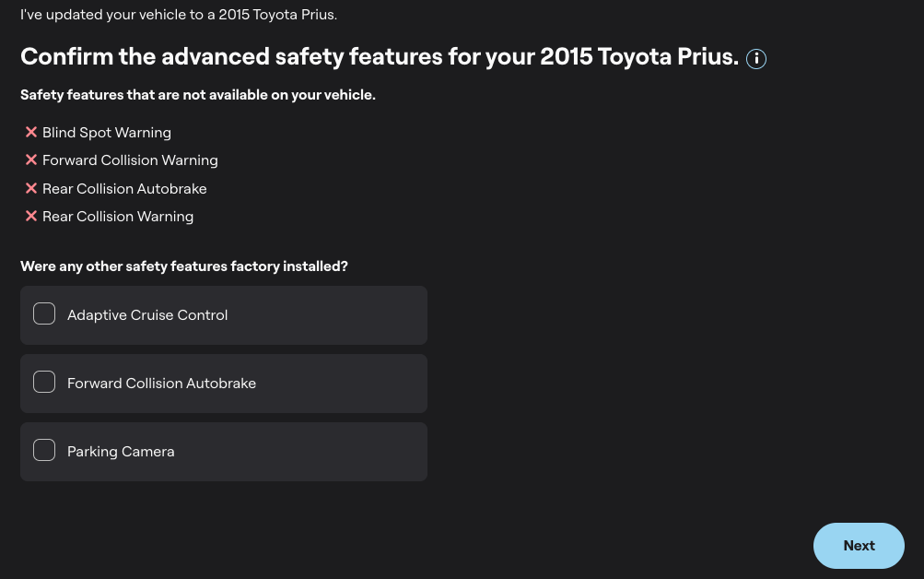Screen dimensions: 924x579
Task: Click the Blind Spot Warning text
Action: 107,133
